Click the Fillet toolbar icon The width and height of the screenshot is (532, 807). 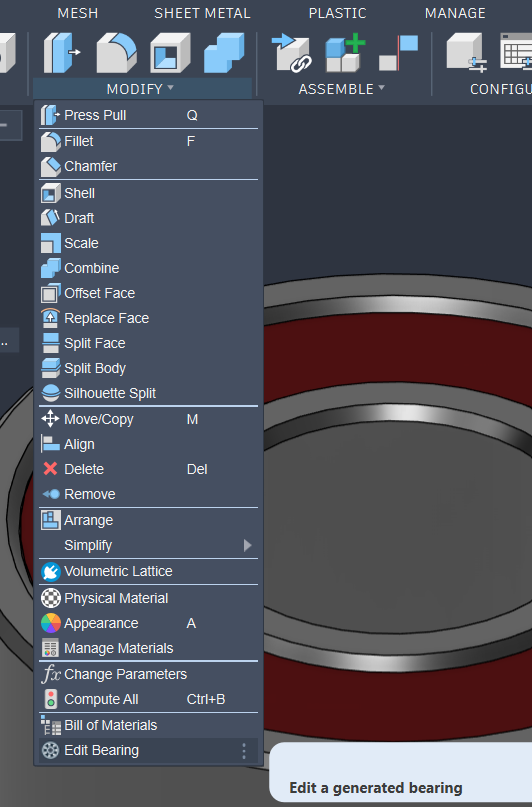coord(117,52)
